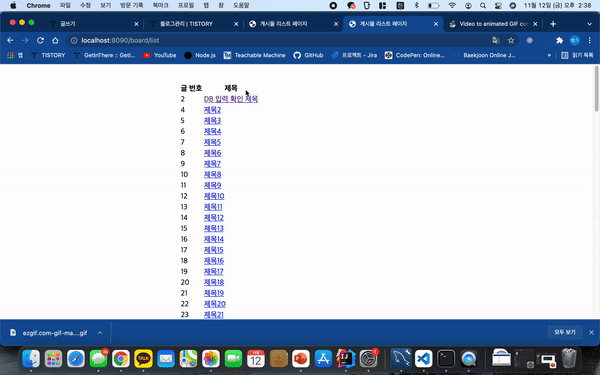Click the translate page icon in address bar
The image size is (600, 375).
496,40
